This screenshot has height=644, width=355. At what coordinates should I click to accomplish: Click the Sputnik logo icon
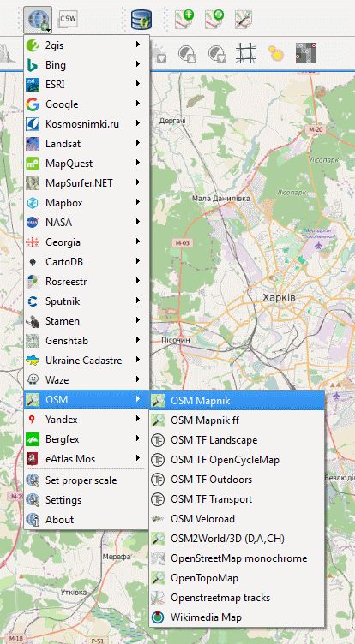(33, 301)
